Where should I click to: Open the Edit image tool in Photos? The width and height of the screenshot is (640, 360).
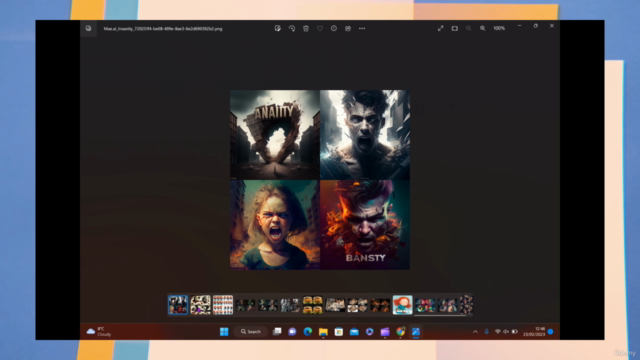click(x=278, y=28)
